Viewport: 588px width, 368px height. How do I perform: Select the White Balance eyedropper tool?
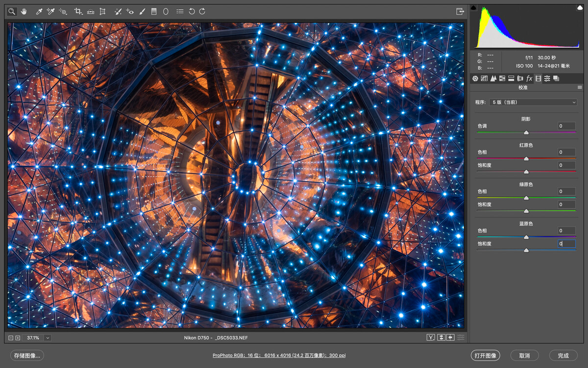(x=39, y=11)
